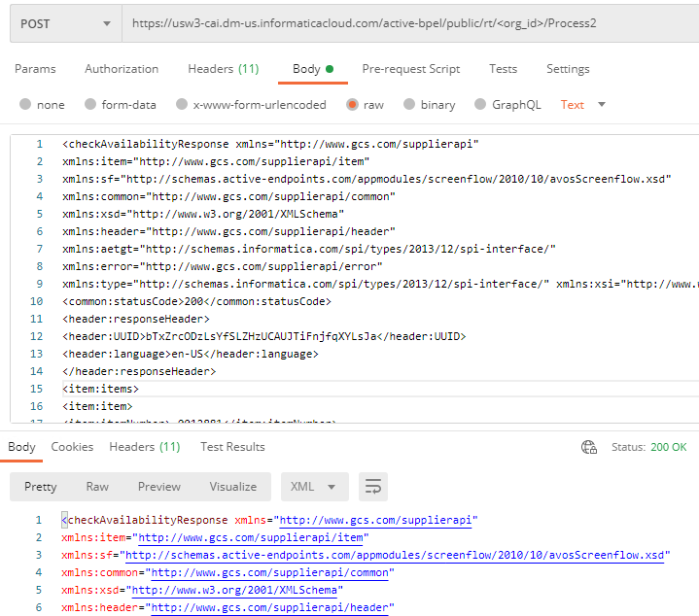View the Test Results tab
699x616 pixels.
[x=232, y=447]
